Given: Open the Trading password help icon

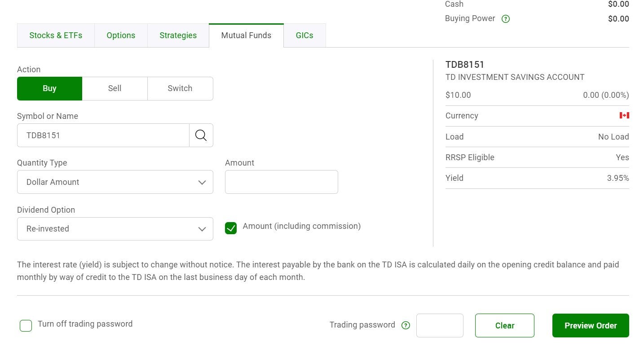Looking at the screenshot, I should point(406,325).
